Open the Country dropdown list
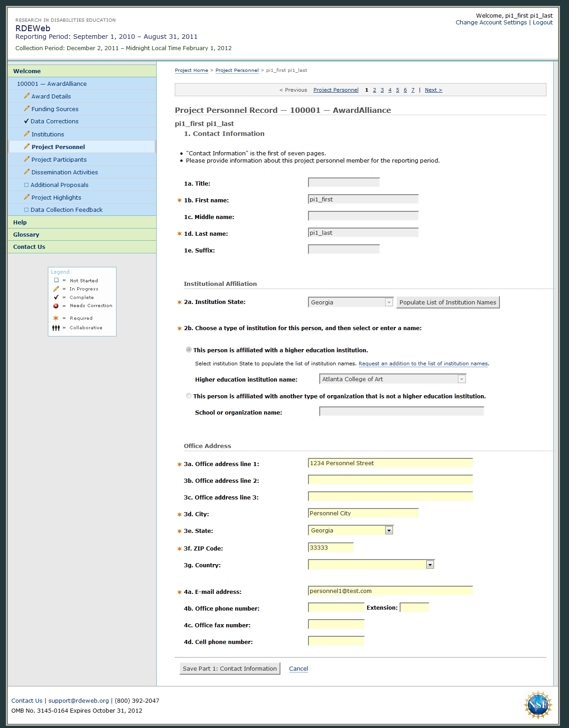The height and width of the screenshot is (728, 569). (371, 565)
